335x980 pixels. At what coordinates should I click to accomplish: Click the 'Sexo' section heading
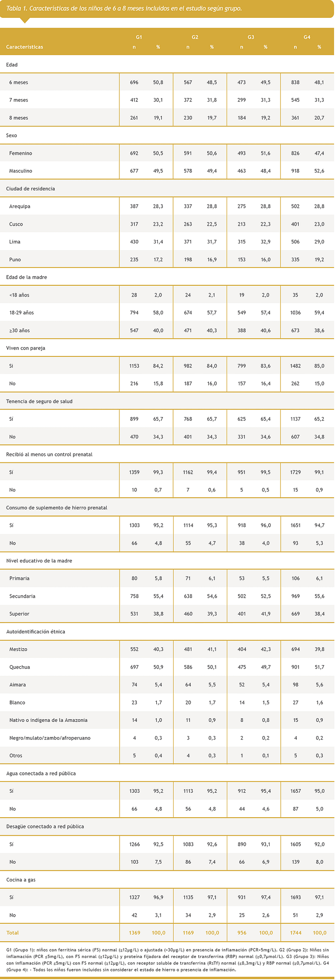(x=12, y=135)
